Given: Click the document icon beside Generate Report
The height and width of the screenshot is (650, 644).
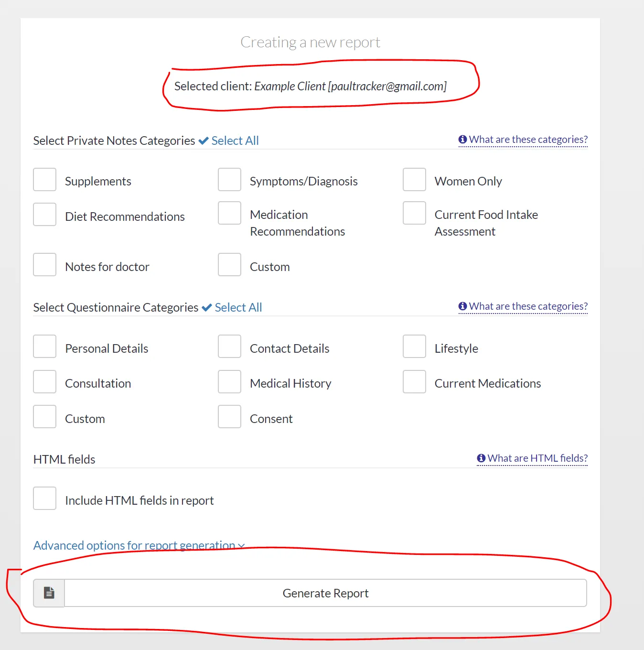Looking at the screenshot, I should pyautogui.click(x=49, y=593).
